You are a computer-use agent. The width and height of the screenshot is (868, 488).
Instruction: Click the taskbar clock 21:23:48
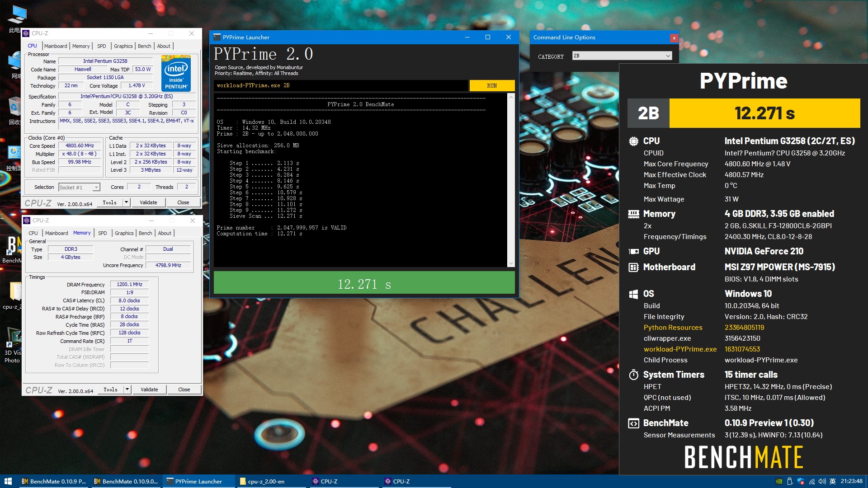point(851,481)
